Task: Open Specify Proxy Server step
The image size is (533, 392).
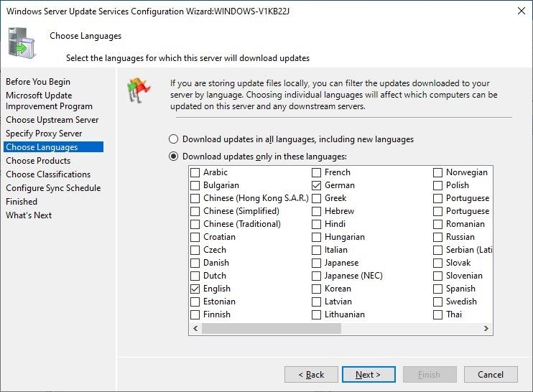Action: (x=44, y=134)
